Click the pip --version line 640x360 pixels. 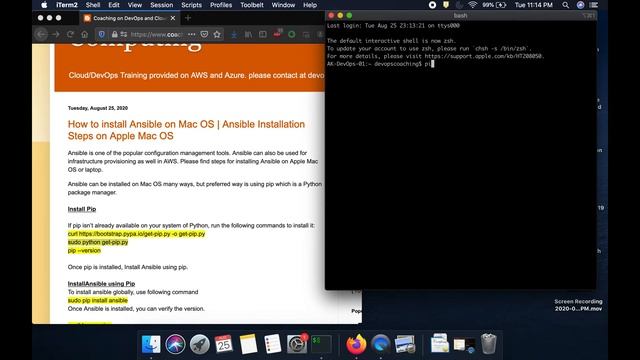(84, 251)
